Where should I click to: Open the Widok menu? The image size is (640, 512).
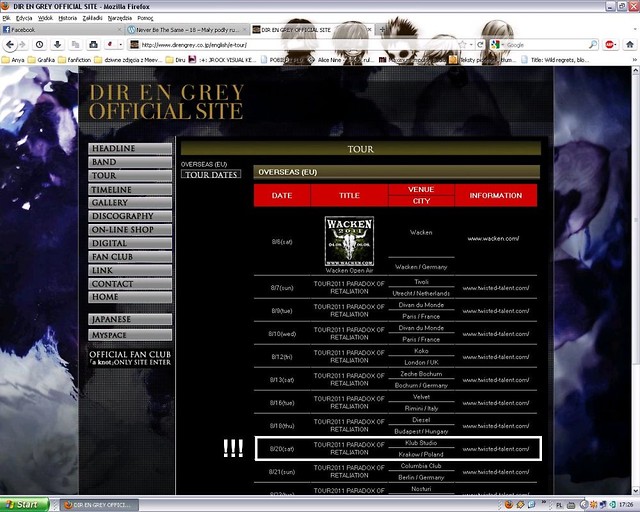point(45,18)
